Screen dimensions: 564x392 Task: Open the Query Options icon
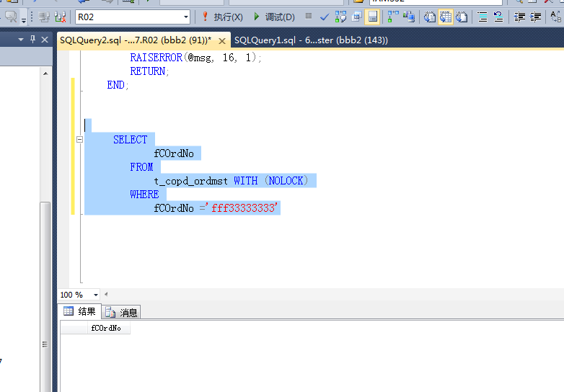pos(356,17)
